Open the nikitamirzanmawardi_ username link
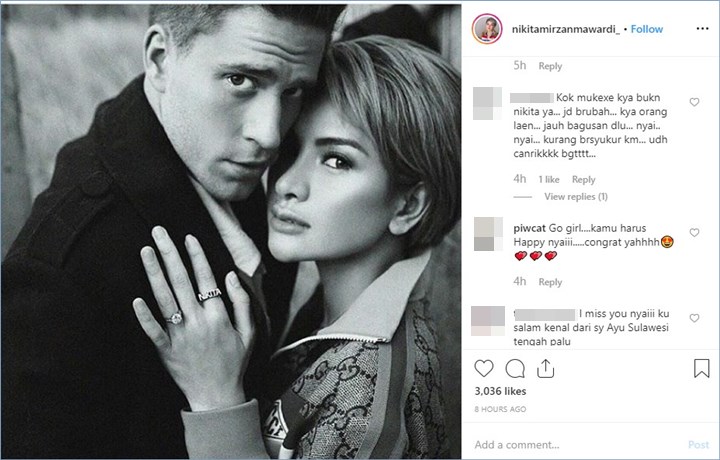 pos(565,29)
